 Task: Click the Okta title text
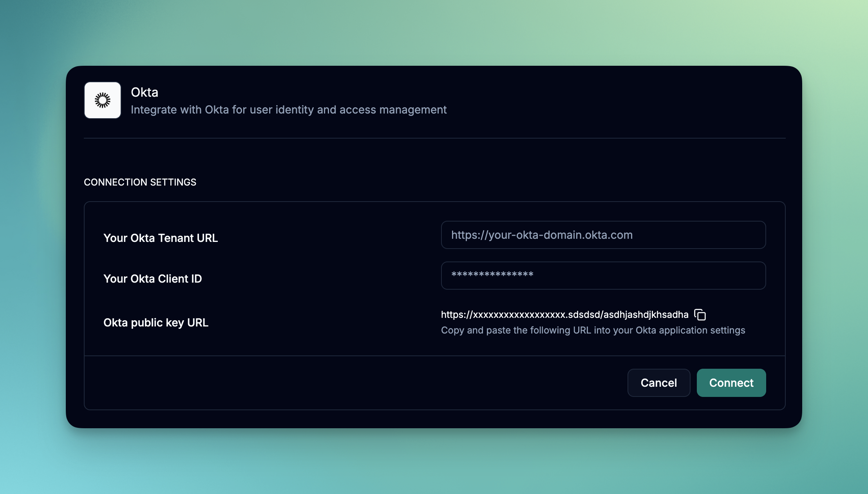tap(145, 92)
